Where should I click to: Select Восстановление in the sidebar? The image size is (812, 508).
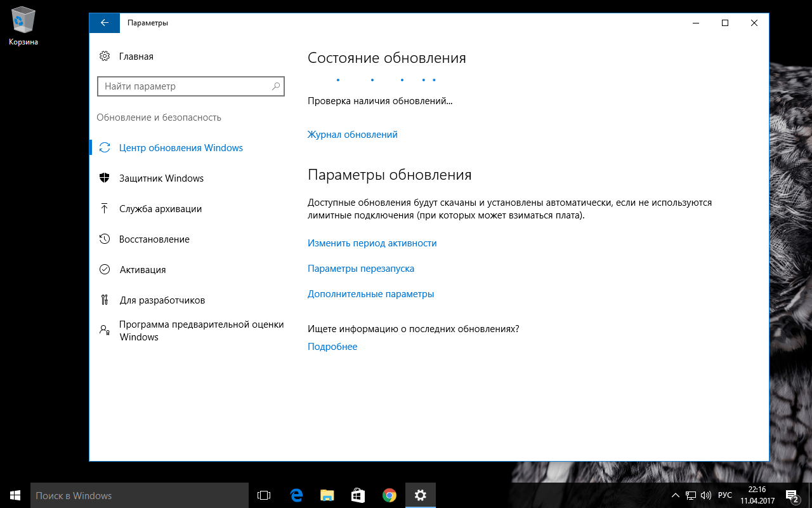click(154, 239)
